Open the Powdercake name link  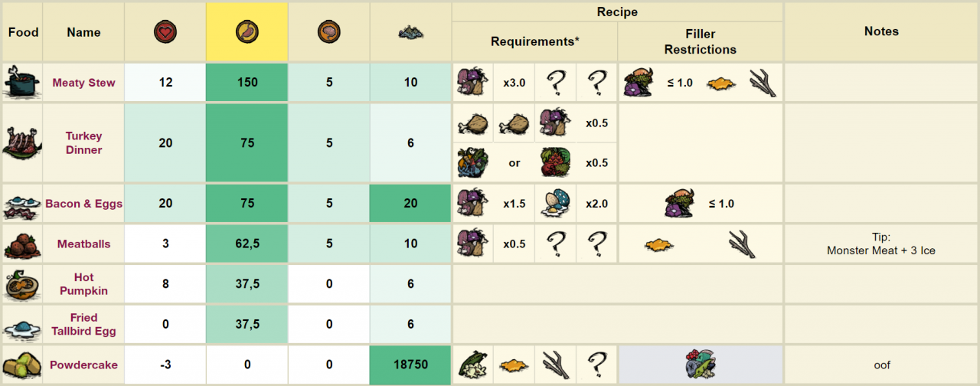pyautogui.click(x=83, y=365)
